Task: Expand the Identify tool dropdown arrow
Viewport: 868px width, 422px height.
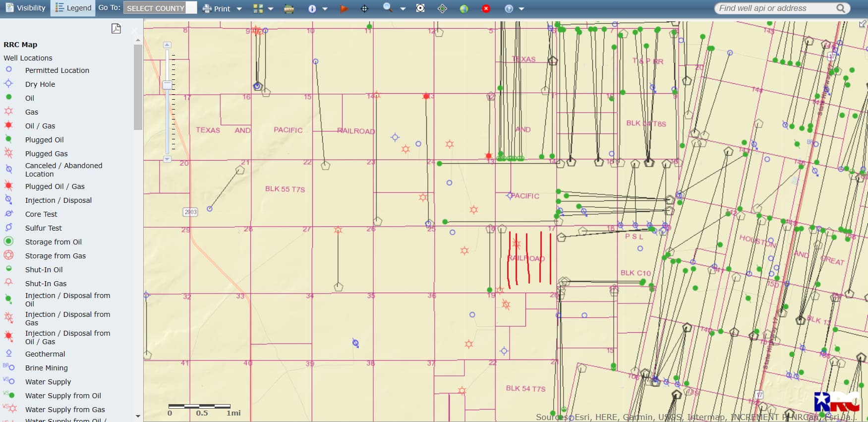Action: (325, 9)
